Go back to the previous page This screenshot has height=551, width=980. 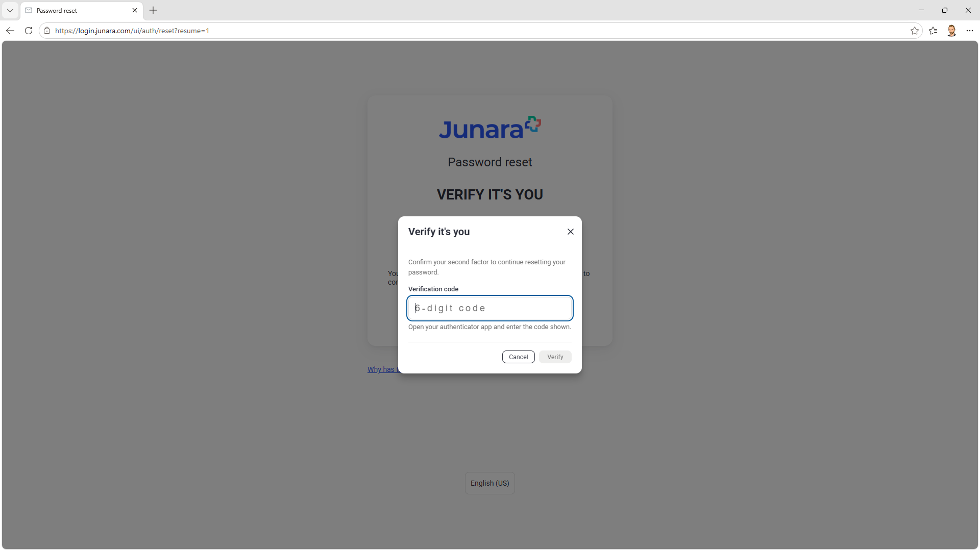(10, 31)
